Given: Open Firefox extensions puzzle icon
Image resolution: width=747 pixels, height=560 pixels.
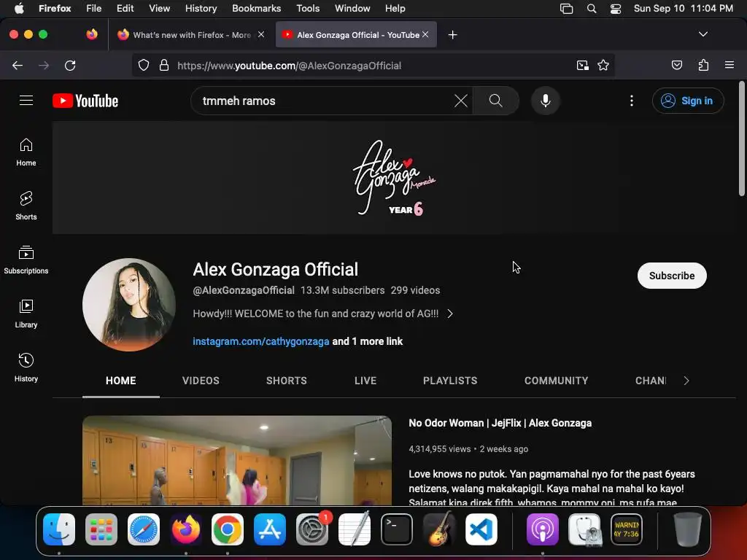Looking at the screenshot, I should pos(703,65).
